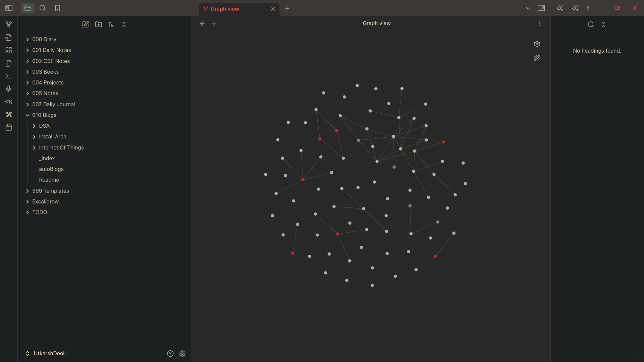Start graph timelapse animation wand icon
This screenshot has width=644, height=362.
coord(537,58)
